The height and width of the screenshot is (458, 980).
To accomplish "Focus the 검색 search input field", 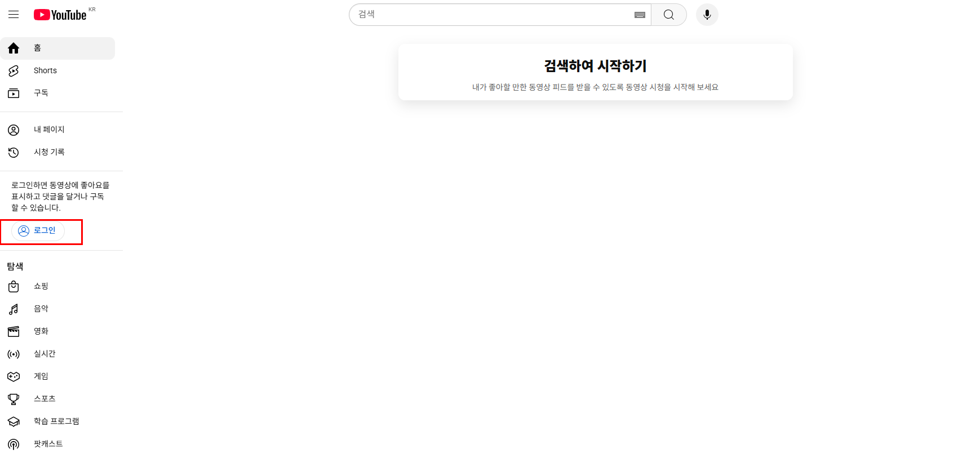I will [490, 15].
